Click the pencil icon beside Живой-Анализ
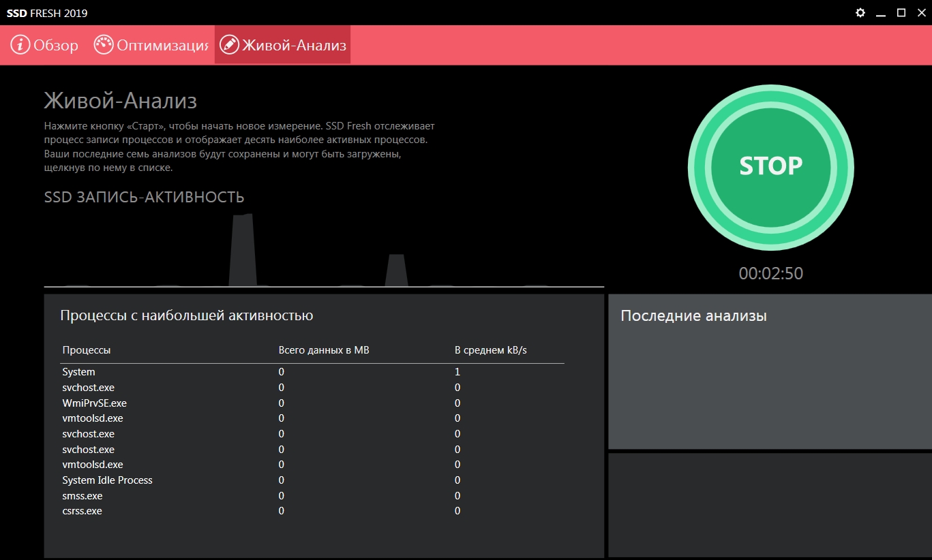 tap(230, 45)
